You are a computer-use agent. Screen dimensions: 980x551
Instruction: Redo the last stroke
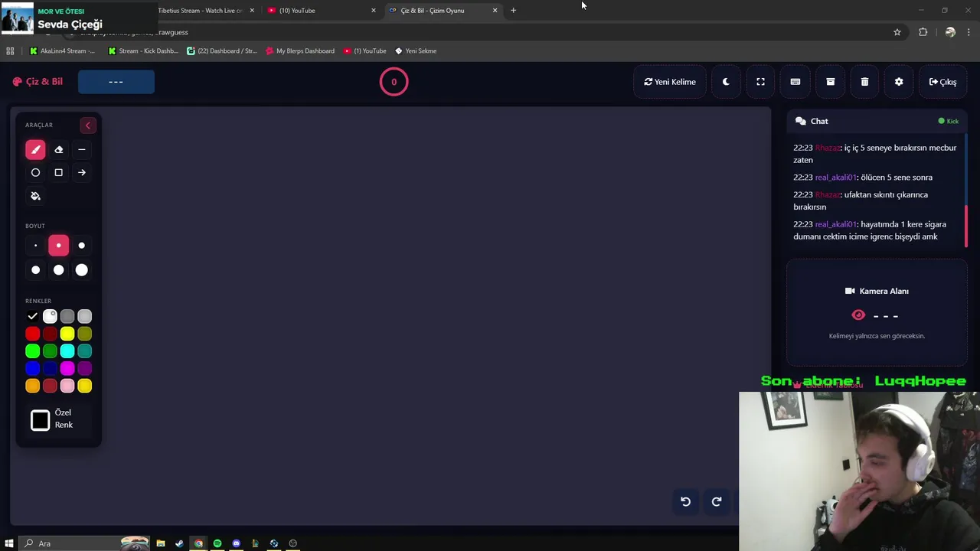click(717, 502)
